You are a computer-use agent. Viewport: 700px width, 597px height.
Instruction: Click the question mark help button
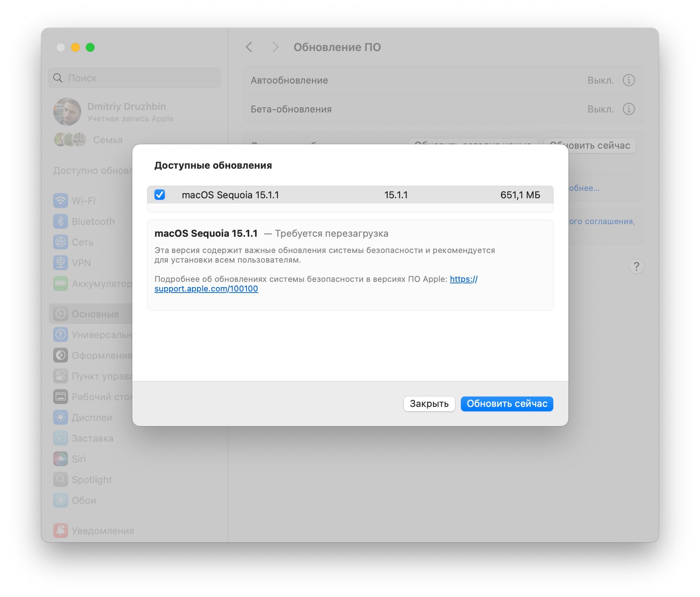pyautogui.click(x=636, y=266)
